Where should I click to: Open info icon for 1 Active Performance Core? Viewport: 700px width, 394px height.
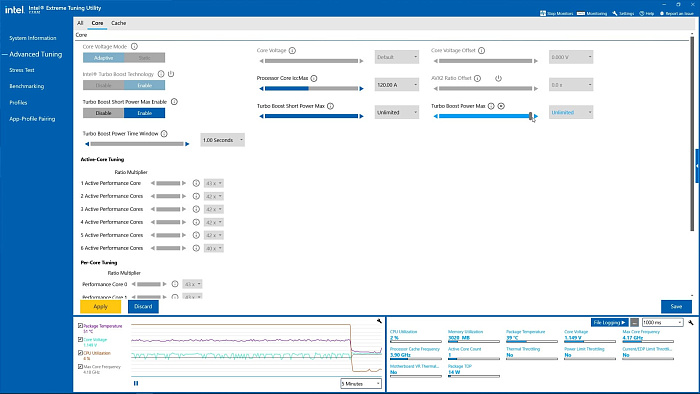[196, 183]
